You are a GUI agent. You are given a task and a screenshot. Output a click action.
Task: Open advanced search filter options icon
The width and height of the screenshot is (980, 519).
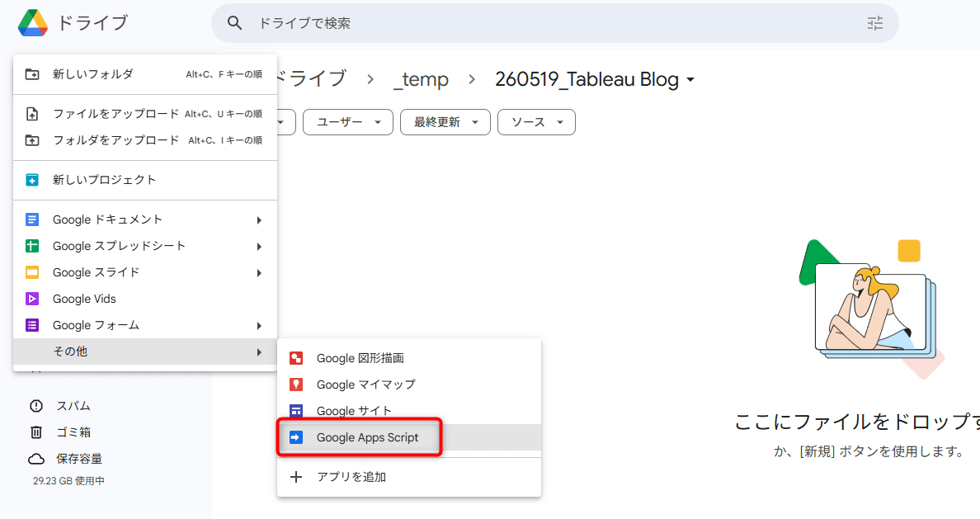[x=875, y=23]
